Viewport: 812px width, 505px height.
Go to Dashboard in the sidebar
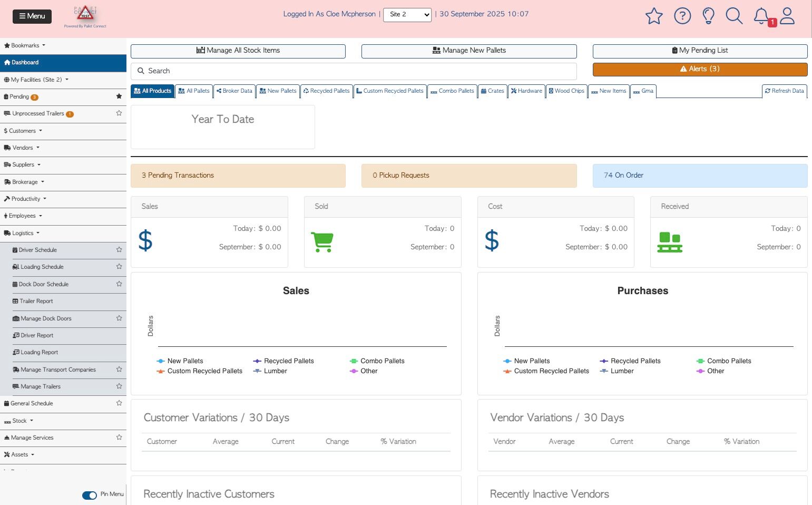[x=63, y=62]
